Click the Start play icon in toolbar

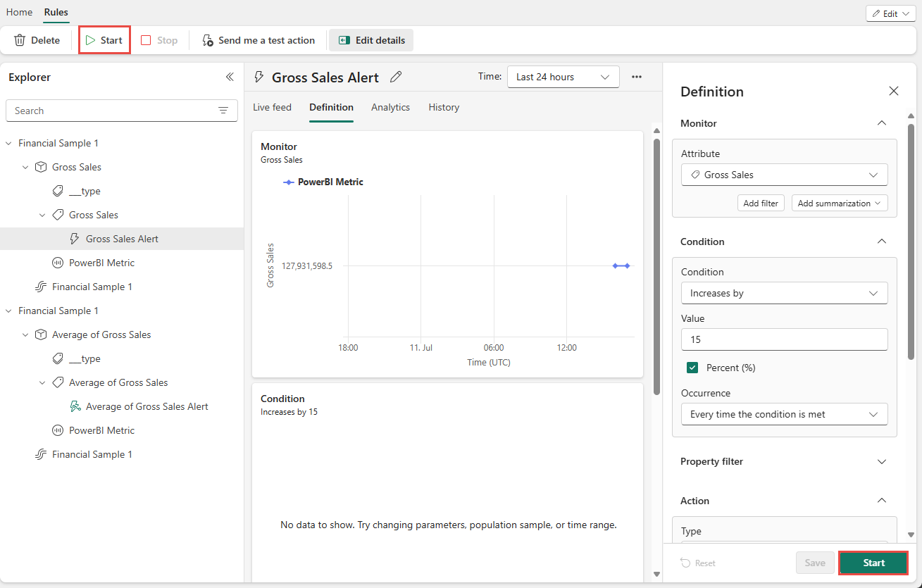click(90, 40)
